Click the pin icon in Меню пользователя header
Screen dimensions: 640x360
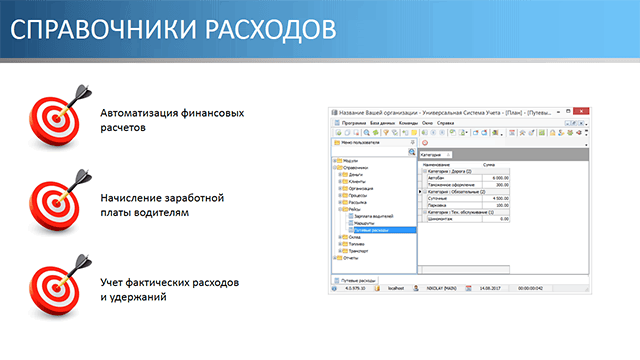(413, 142)
